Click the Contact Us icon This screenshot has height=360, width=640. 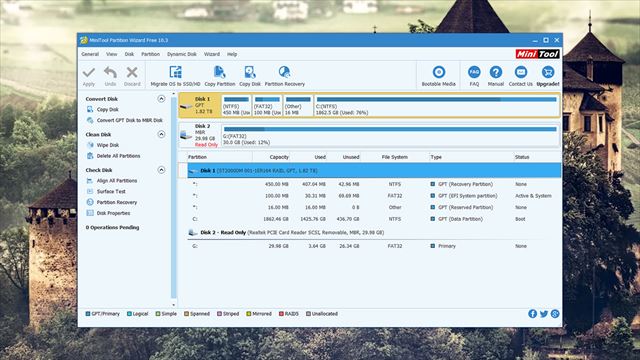point(520,72)
